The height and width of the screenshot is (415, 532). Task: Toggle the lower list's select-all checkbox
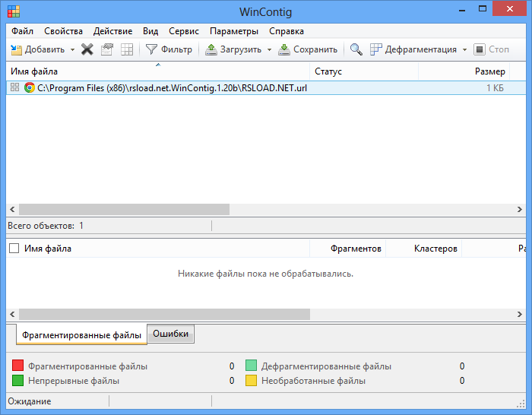click(x=14, y=249)
